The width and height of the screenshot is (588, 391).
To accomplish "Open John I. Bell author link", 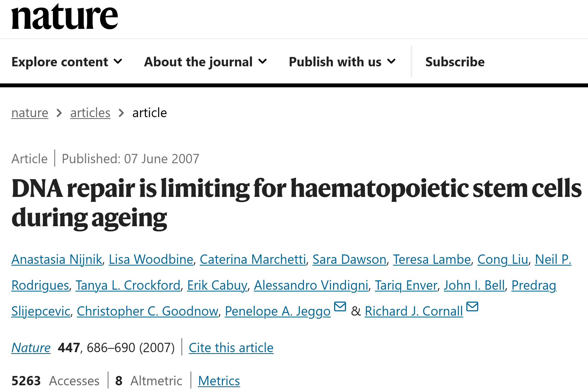I will (474, 285).
